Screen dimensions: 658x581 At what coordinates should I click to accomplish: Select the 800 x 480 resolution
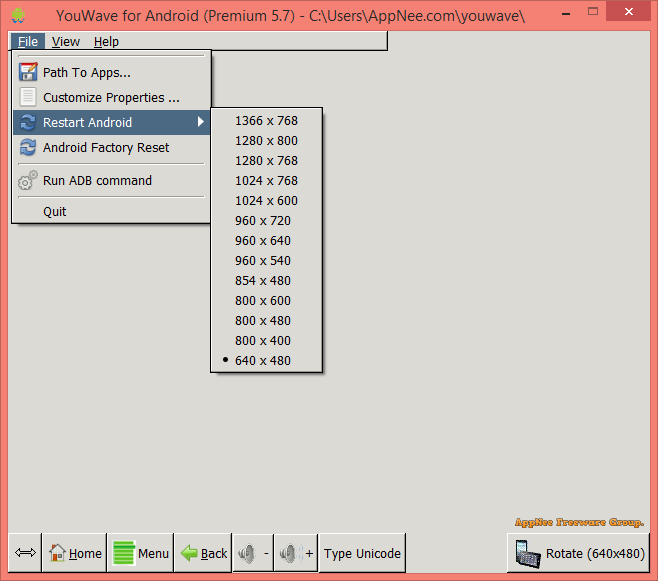point(266,321)
